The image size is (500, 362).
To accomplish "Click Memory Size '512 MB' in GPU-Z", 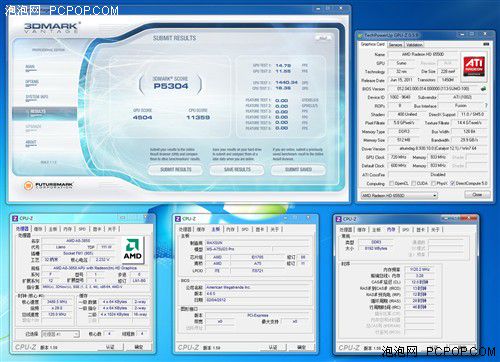I will click(x=404, y=140).
